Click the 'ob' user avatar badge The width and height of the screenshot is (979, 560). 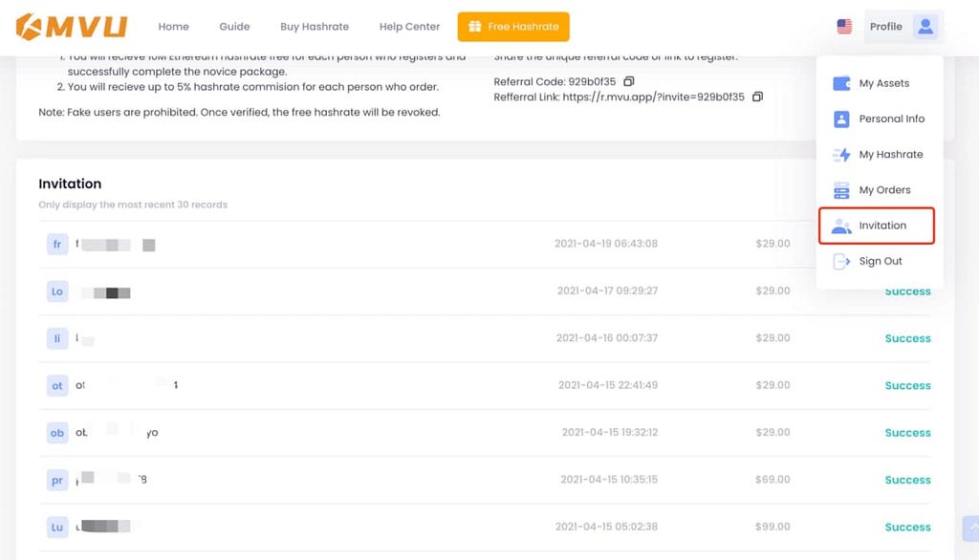point(57,433)
